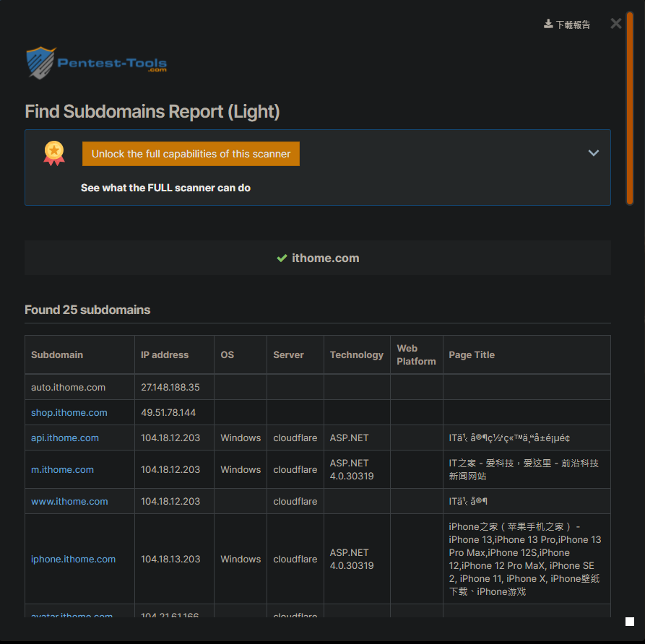Screen dimensions: 645x644
Task: Close the report dialog with X
Action: click(x=616, y=23)
